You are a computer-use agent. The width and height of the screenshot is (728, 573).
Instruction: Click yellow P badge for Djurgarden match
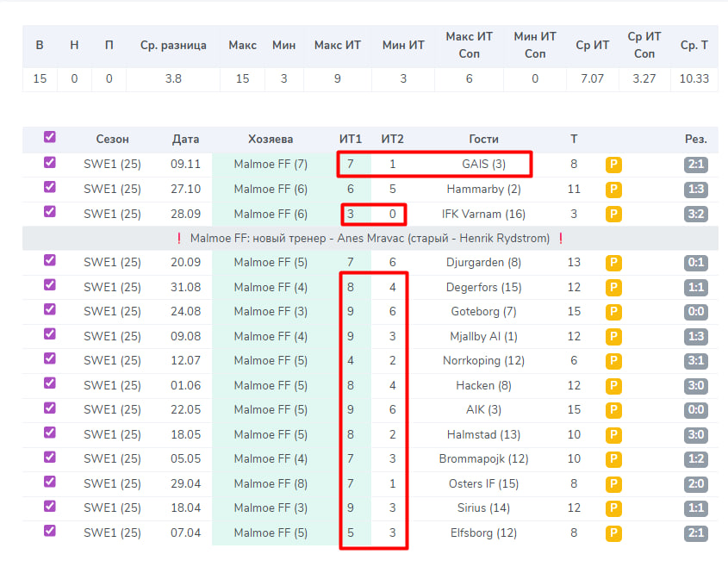[614, 263]
